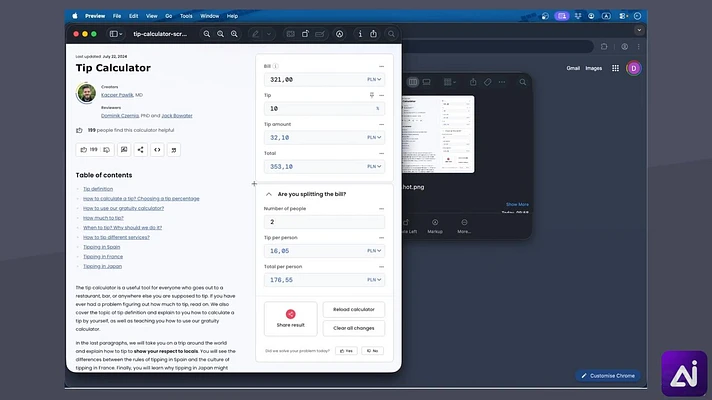This screenshot has width=712, height=400.
Task: Share the document from Preview toolbar
Action: point(373,34)
